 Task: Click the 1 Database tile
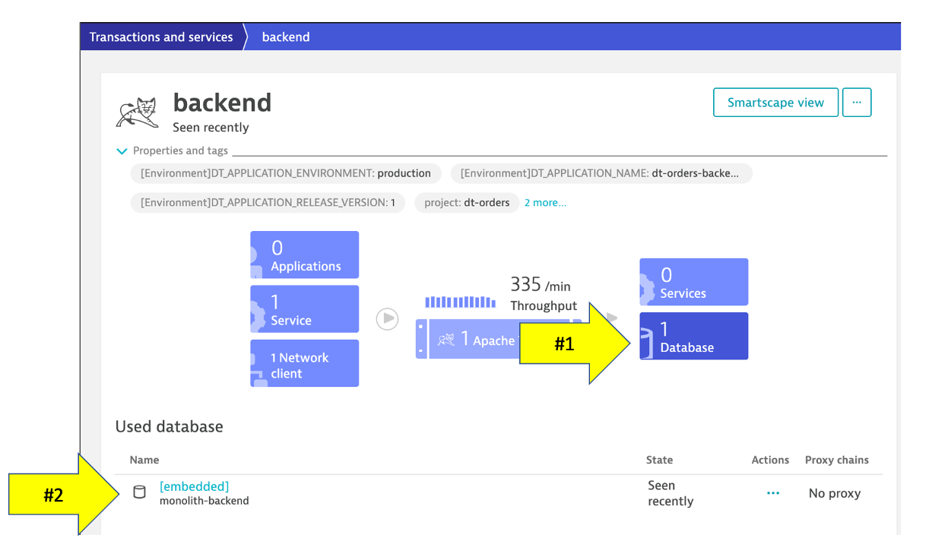694,337
